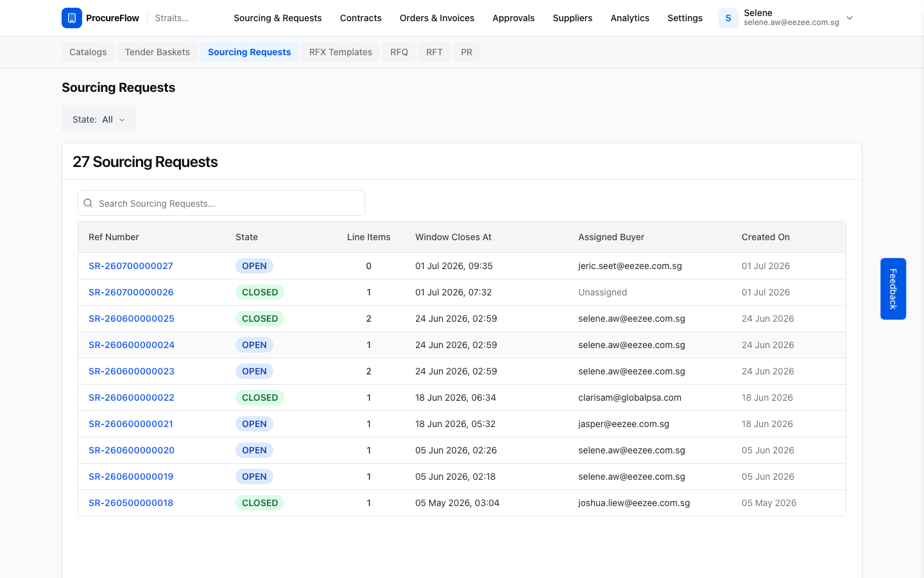Screen dimensions: 924x578
Task: Click CLOSED badge for SR-260600000025
Action: click(260, 319)
